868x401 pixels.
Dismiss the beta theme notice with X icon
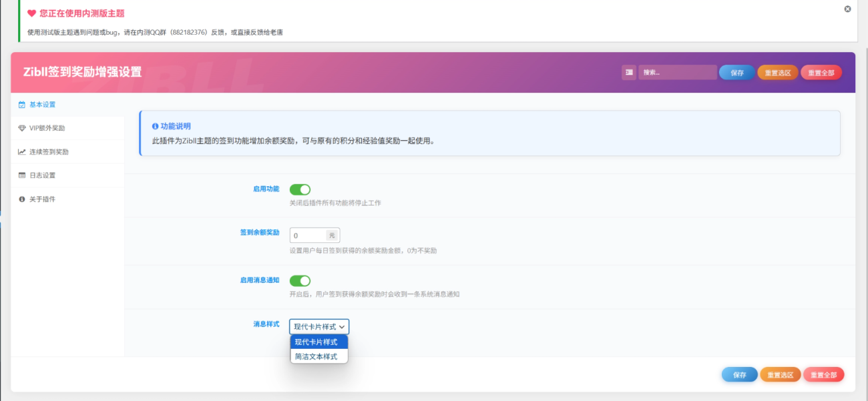tap(847, 9)
